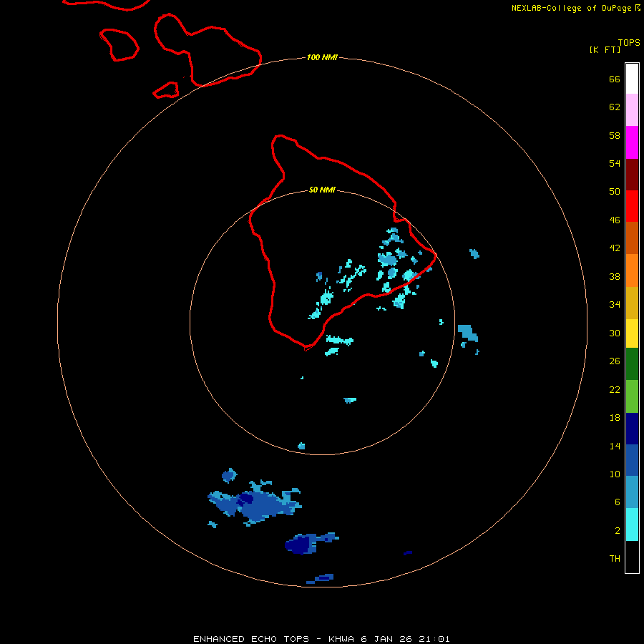Select the dark green legend swatch
This screenshot has height=644, width=644.
632,364
